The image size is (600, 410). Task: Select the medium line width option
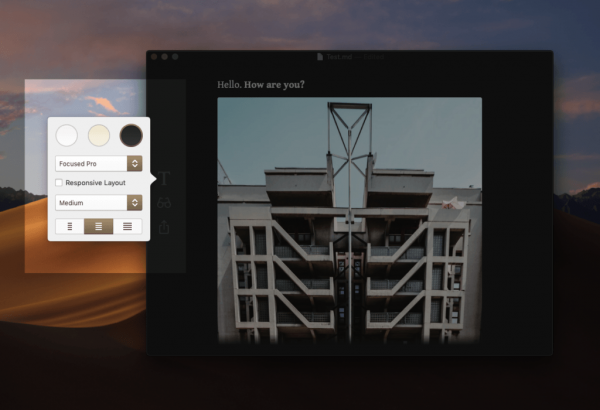[98, 226]
